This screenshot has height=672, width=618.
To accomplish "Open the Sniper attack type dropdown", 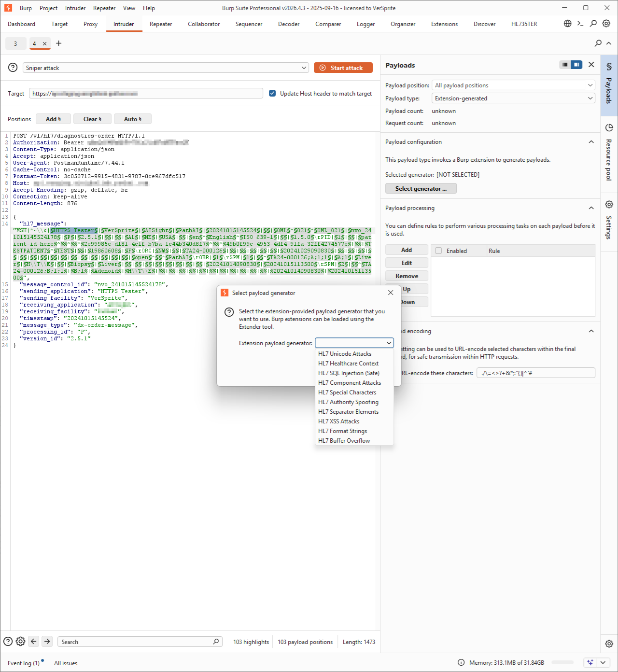I will point(166,68).
